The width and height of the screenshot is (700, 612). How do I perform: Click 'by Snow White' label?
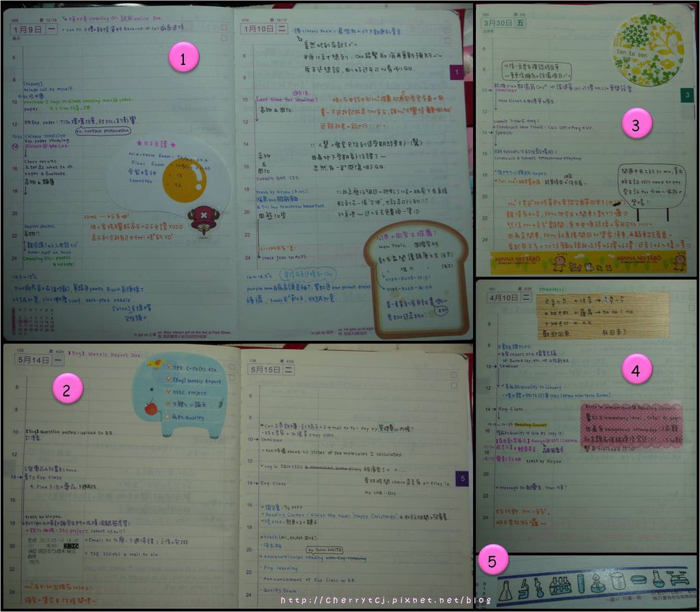325,550
